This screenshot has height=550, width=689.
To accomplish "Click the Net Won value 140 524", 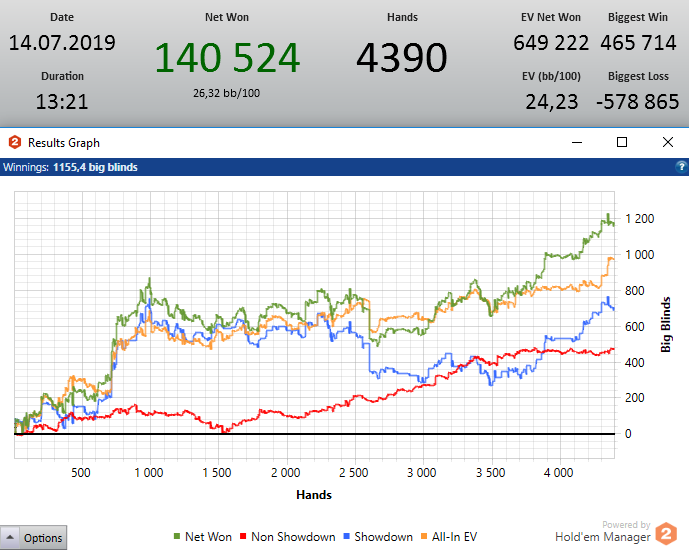I will (x=227, y=58).
